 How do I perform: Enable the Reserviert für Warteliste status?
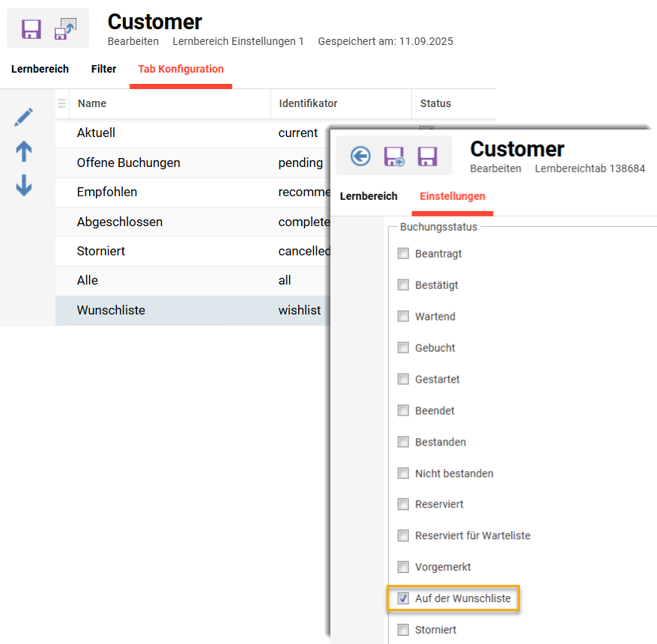pos(403,535)
